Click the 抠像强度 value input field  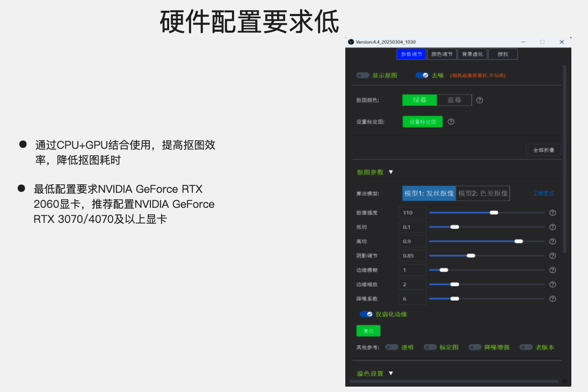[x=412, y=213]
